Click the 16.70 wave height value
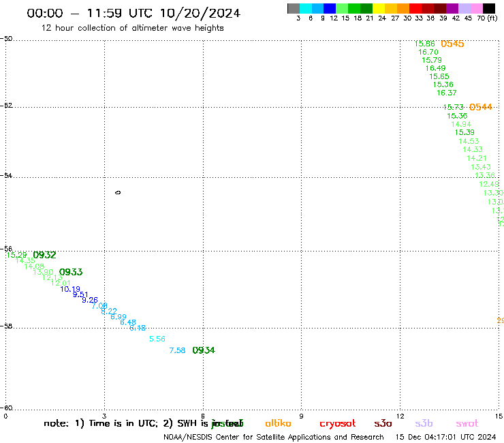 click(x=428, y=52)
